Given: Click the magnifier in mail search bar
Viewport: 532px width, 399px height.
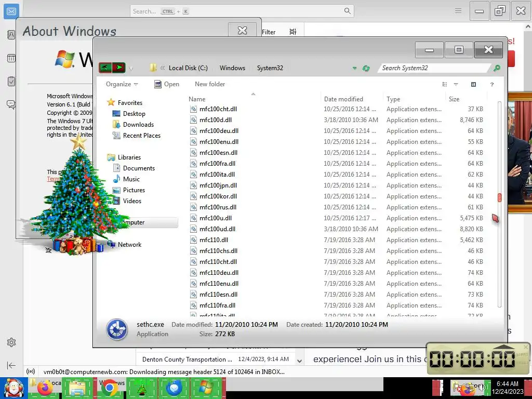Looking at the screenshot, I should [x=347, y=11].
